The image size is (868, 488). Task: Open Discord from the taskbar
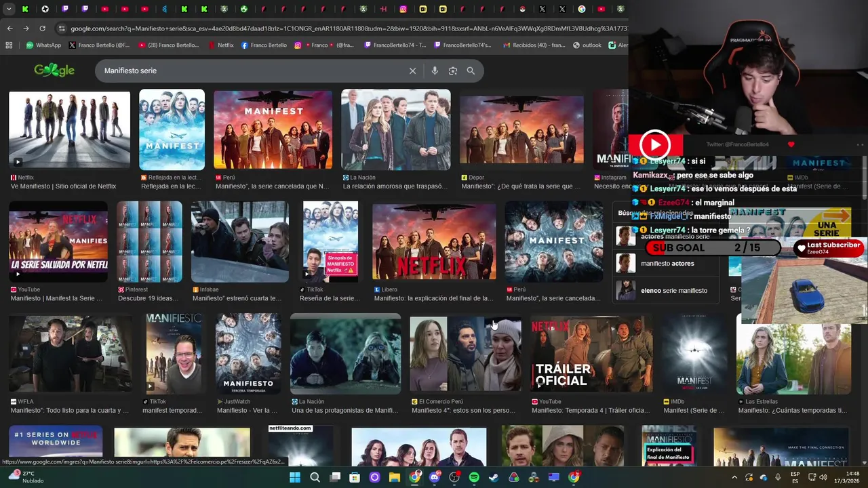(435, 477)
